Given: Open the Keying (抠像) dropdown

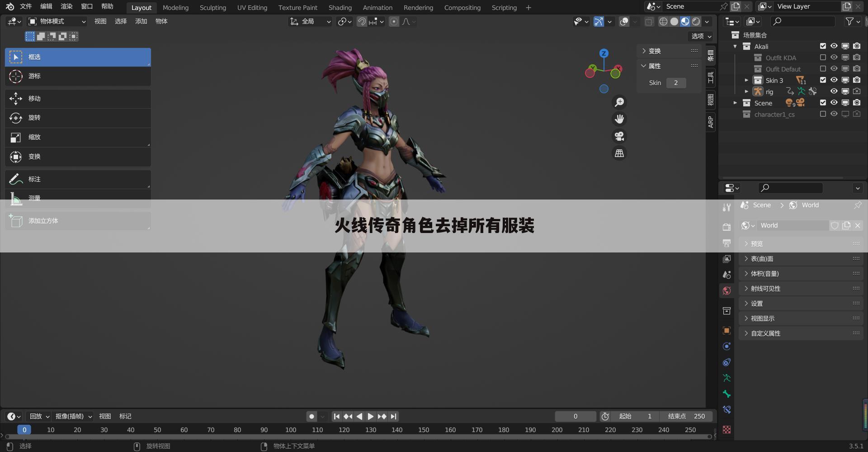Looking at the screenshot, I should click(x=74, y=416).
